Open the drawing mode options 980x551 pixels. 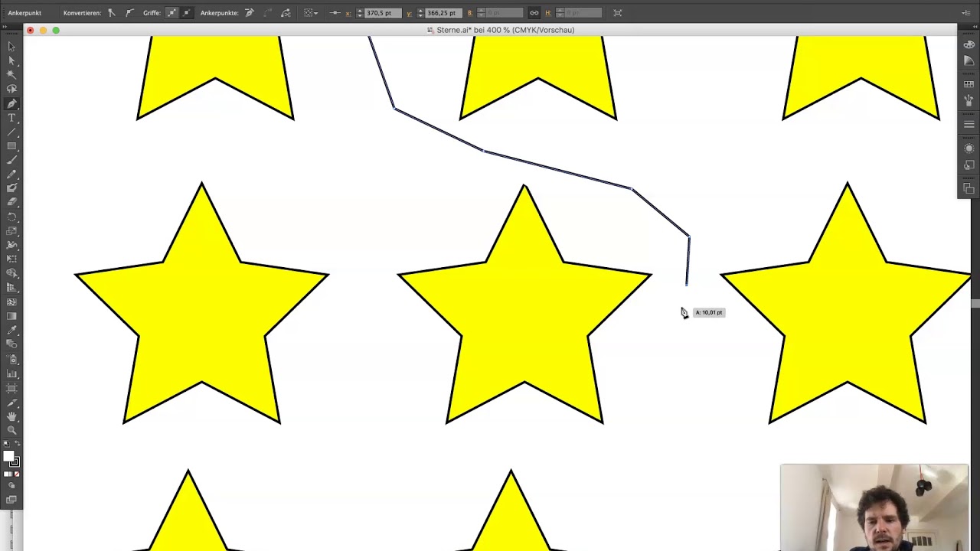tap(11, 487)
